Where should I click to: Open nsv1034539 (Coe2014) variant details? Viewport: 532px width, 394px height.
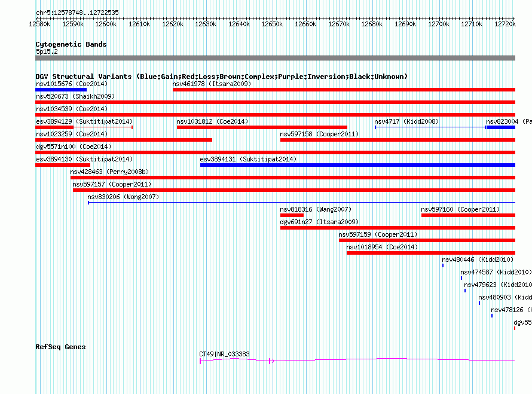click(72, 109)
